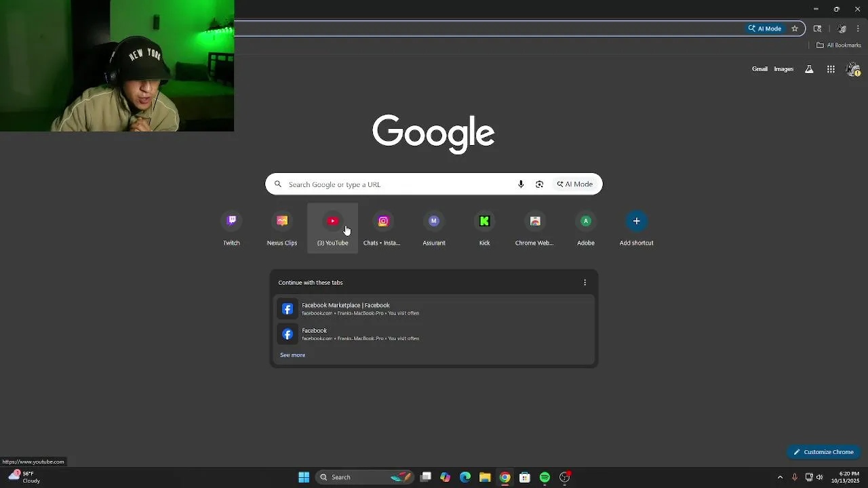Open Chrome three-dot menu
This screenshot has height=488, width=868.
point(859,28)
